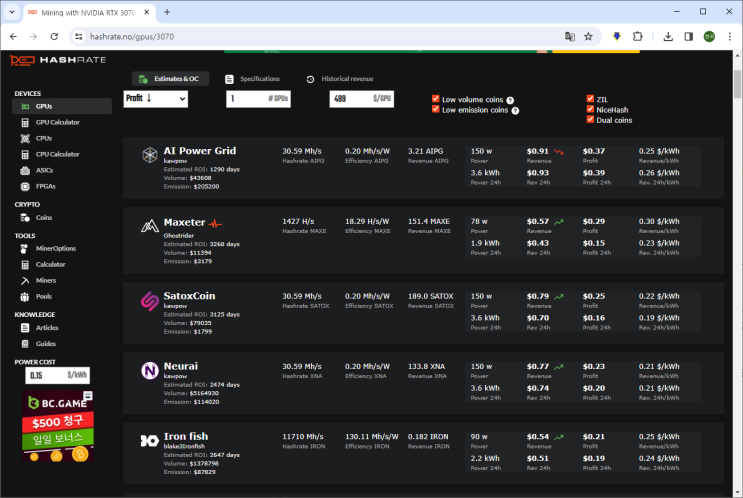The width and height of the screenshot is (743, 498).
Task: Open the SatoxCoin coin link
Action: point(189,296)
